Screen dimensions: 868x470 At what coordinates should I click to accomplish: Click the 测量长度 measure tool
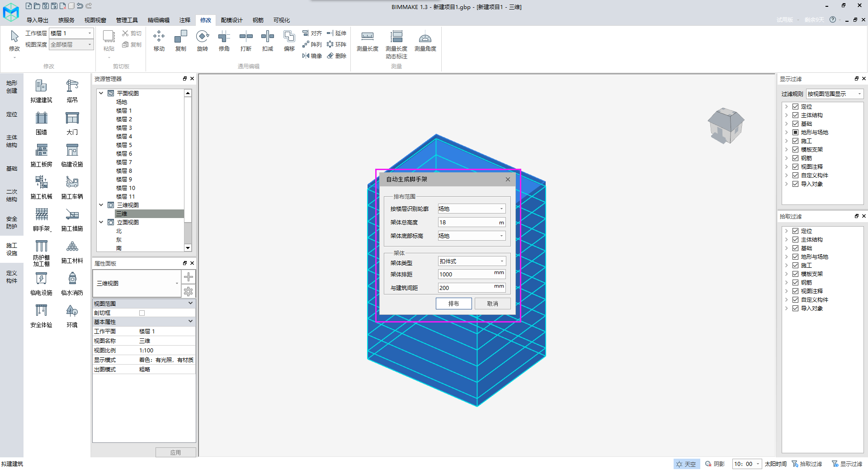[x=367, y=41]
